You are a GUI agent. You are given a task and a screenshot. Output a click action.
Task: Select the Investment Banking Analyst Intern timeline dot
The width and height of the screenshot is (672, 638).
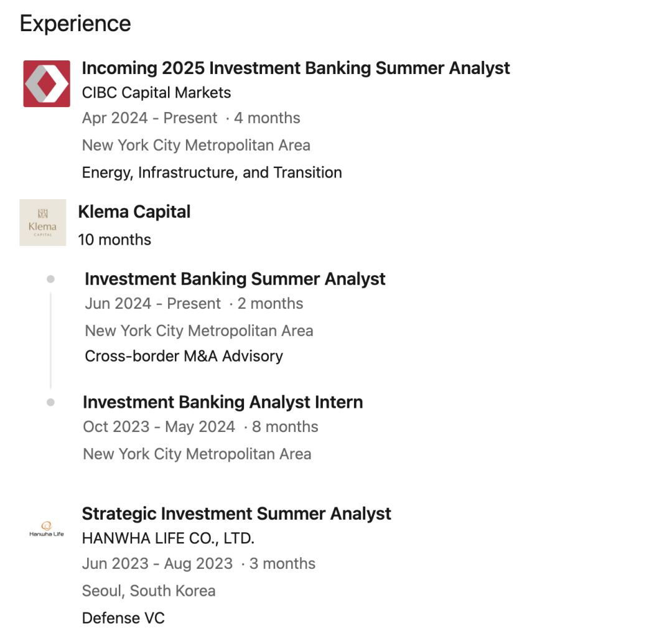50,402
